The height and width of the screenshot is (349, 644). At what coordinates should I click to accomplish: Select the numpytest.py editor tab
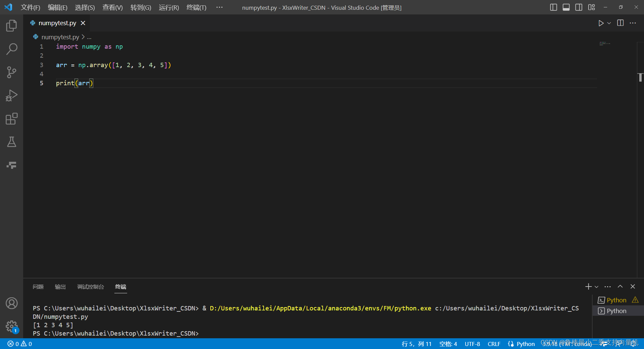click(x=56, y=23)
